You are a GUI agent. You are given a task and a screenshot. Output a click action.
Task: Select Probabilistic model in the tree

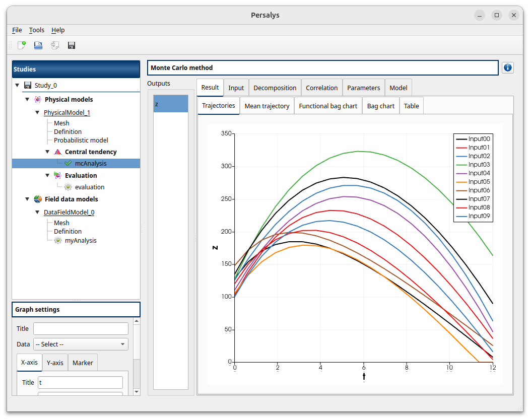[x=81, y=141]
